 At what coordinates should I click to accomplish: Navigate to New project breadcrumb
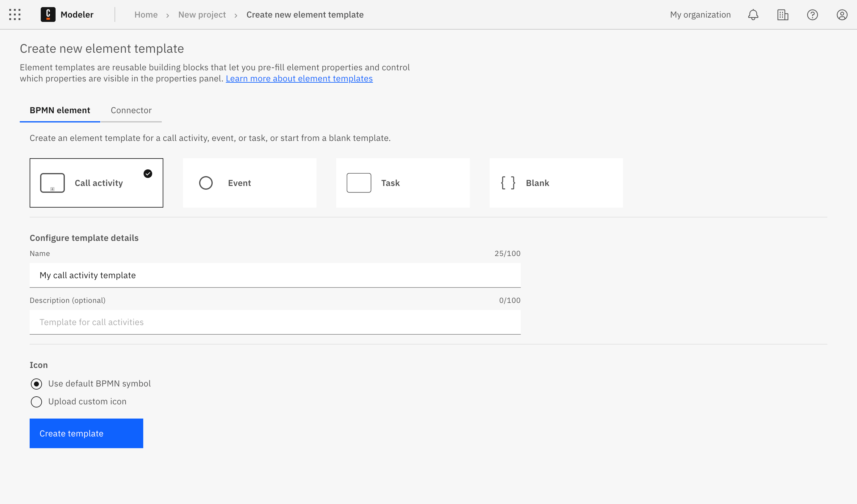202,14
